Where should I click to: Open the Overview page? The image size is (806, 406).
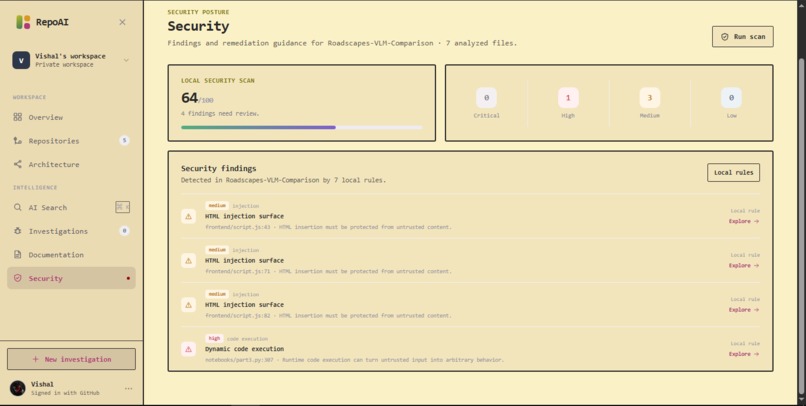click(71, 117)
